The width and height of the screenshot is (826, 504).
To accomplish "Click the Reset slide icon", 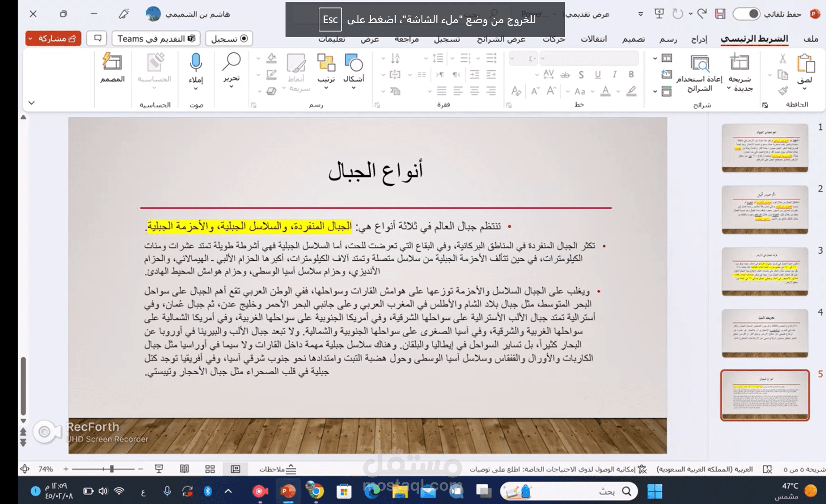I will [x=667, y=74].
